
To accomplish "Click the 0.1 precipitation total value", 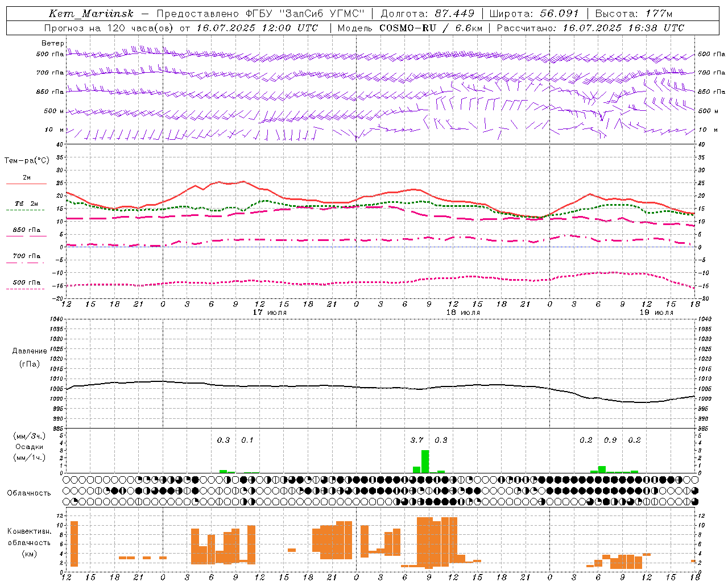I will pyautogui.click(x=247, y=440).
